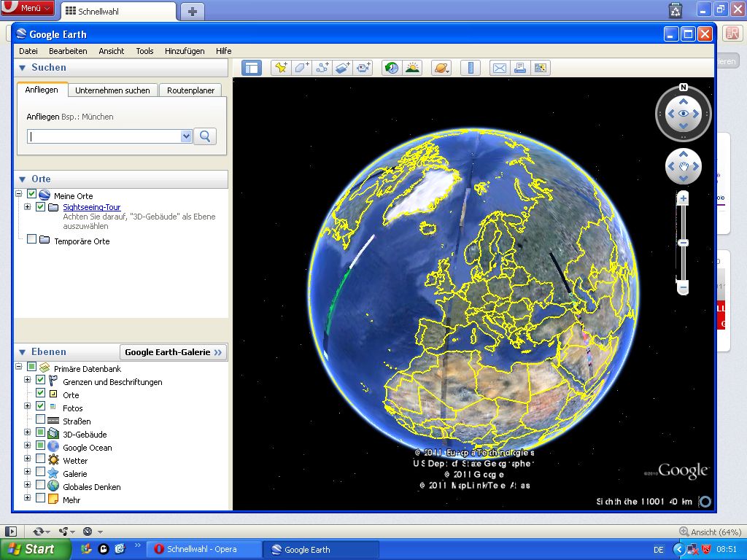The width and height of the screenshot is (747, 560).
Task: Expand the Sightseeing-Tour tree node
Action: click(x=27, y=206)
